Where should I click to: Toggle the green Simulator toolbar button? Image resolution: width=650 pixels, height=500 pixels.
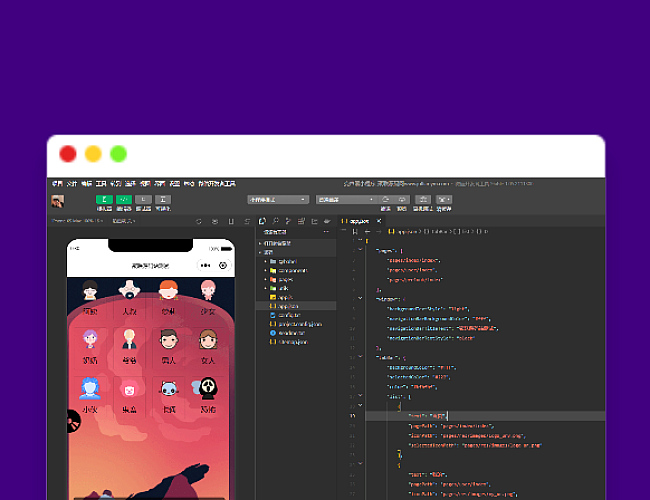104,199
